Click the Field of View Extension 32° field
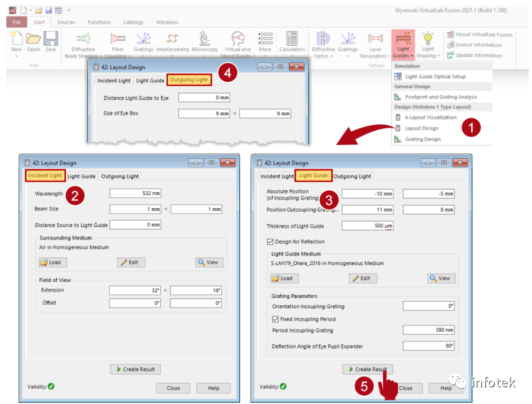The height and width of the screenshot is (404, 532). (x=135, y=290)
